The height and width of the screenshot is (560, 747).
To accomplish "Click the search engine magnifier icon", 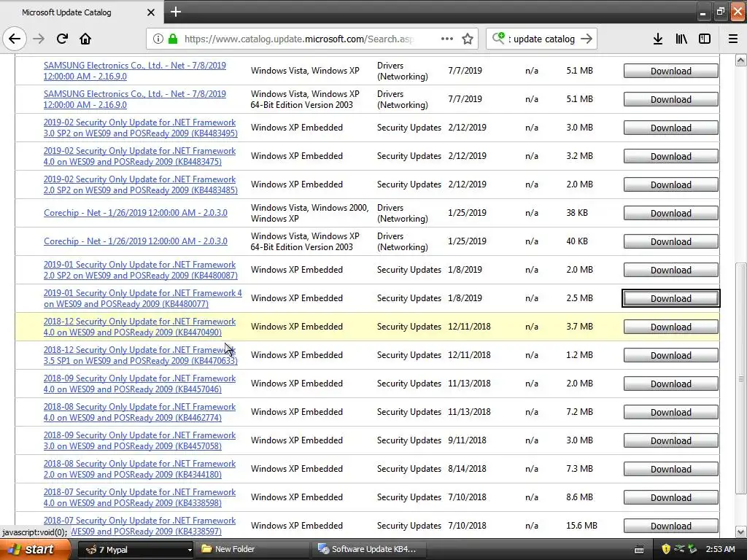I will (x=498, y=38).
